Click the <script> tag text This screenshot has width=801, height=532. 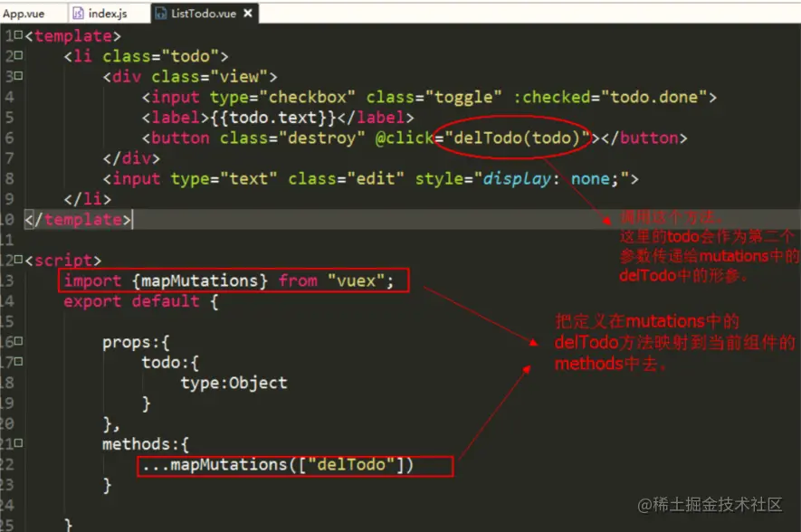[x=63, y=261]
